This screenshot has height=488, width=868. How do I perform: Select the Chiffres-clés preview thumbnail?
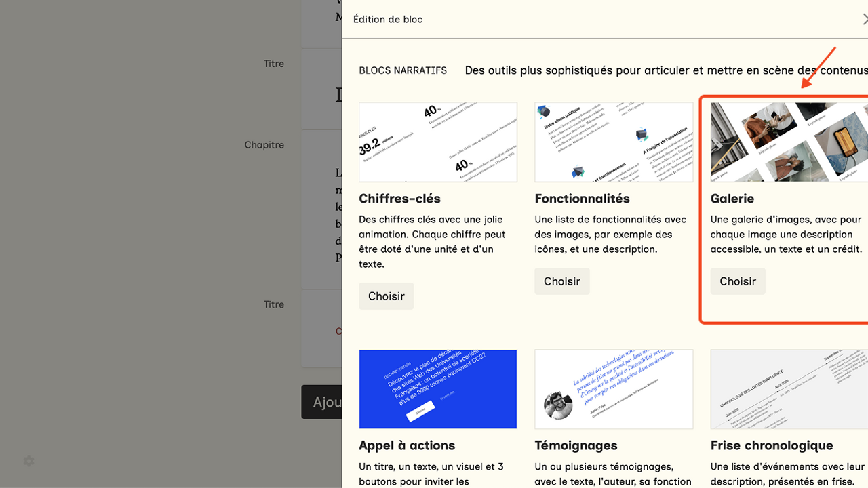pyautogui.click(x=438, y=142)
